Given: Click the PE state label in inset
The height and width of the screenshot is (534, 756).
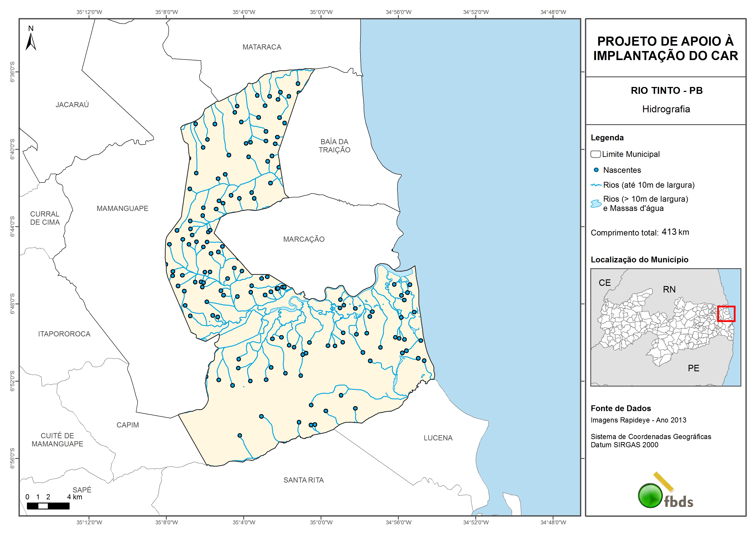Looking at the screenshot, I should click(x=694, y=368).
